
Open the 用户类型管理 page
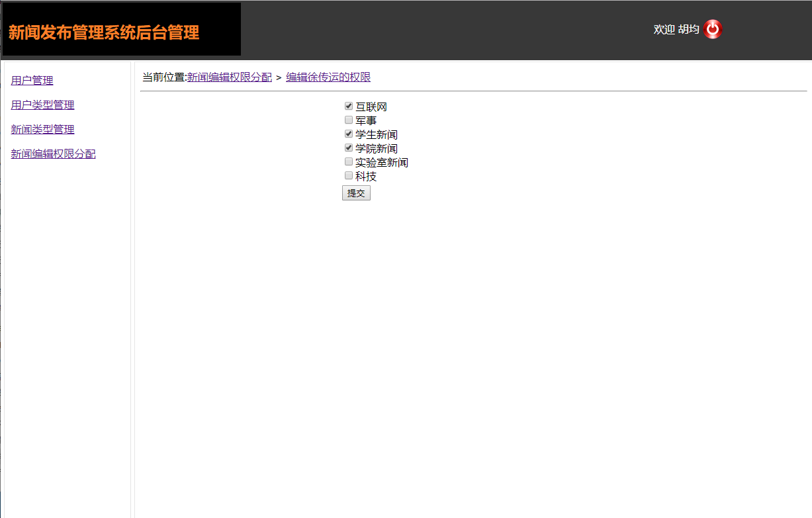click(x=42, y=105)
